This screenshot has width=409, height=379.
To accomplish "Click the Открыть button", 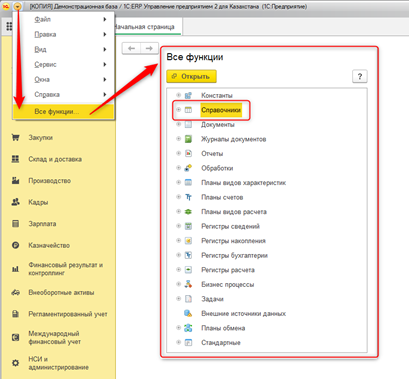I will (191, 76).
